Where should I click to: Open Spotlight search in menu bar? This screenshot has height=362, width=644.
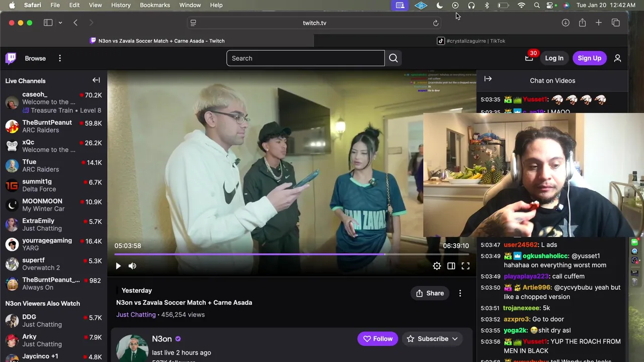[537, 5]
